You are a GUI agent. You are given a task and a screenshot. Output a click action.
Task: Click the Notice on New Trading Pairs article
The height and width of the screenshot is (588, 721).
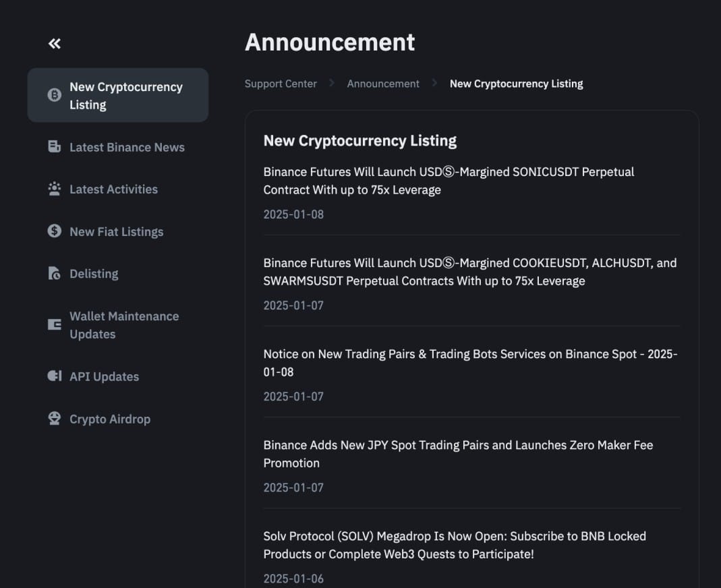click(470, 363)
